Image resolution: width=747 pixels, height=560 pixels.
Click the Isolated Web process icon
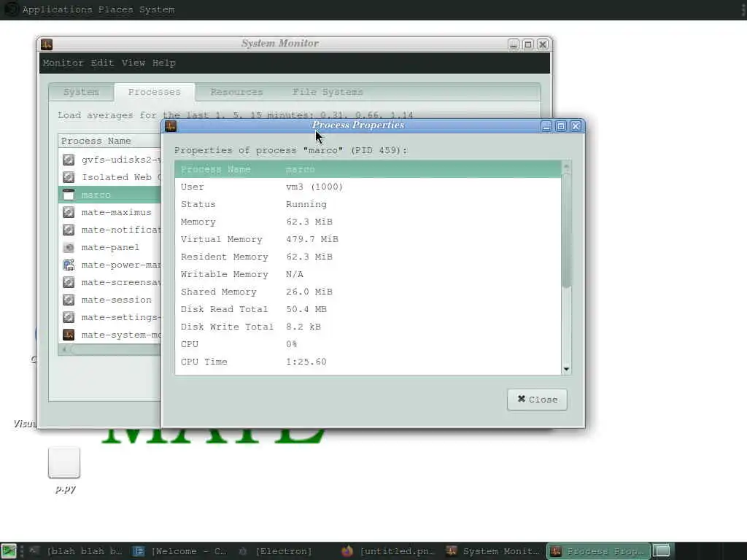69,177
